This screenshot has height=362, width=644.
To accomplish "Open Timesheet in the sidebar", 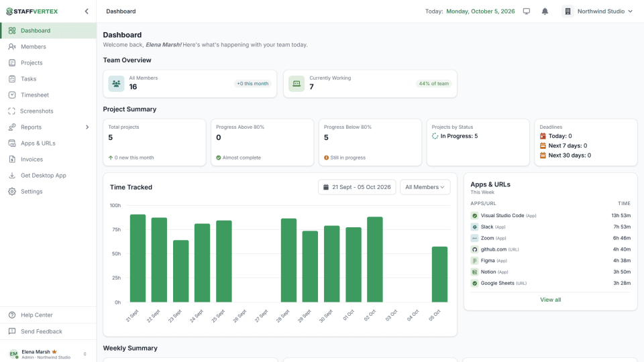I will 48,95.
